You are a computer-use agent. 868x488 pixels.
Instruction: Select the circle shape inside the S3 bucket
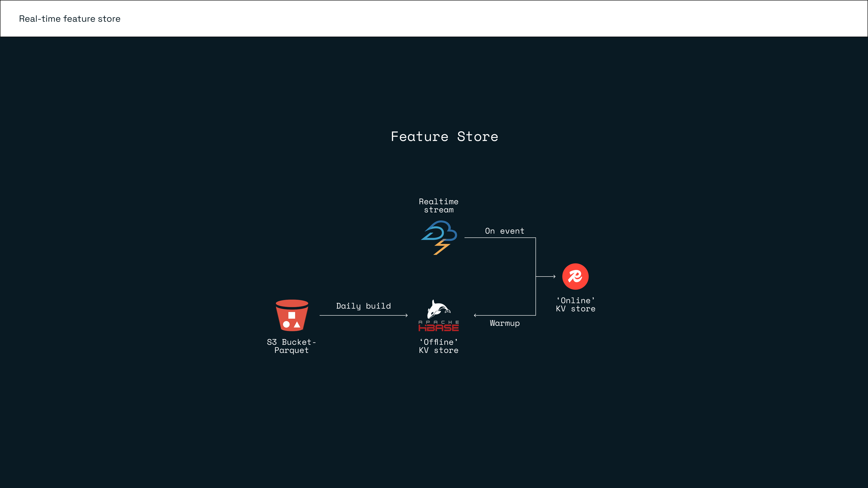pos(286,325)
